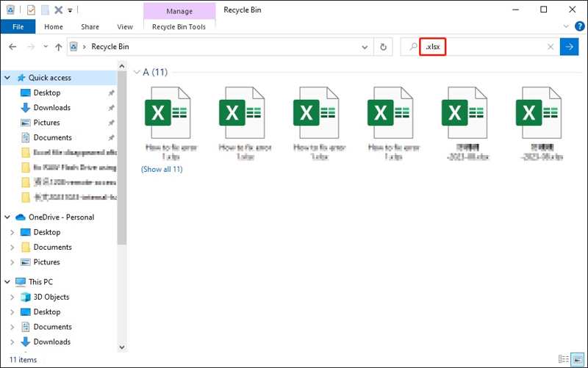
Task: Go up one level with Up arrow
Action: click(x=59, y=47)
